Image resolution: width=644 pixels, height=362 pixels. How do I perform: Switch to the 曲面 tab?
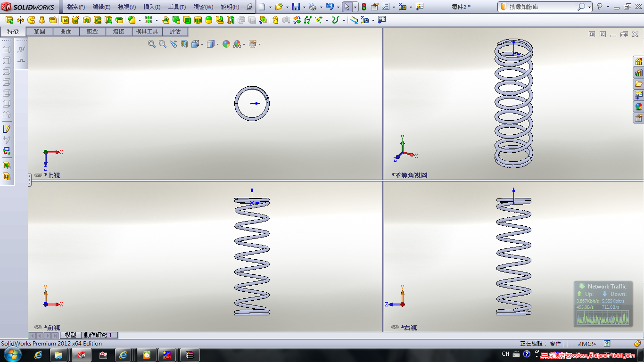(66, 32)
